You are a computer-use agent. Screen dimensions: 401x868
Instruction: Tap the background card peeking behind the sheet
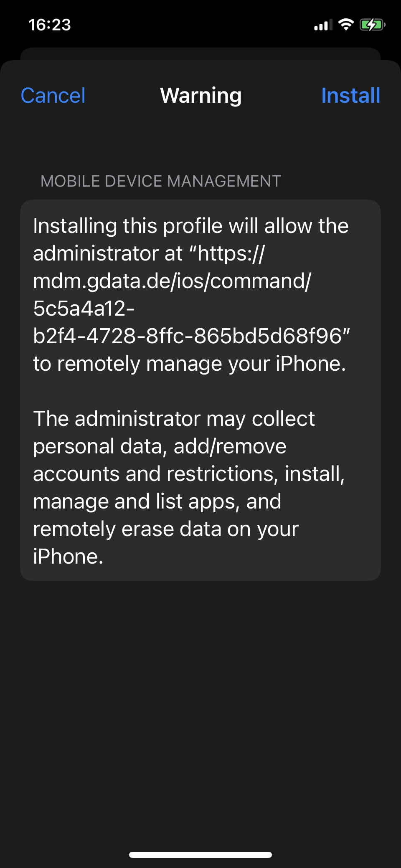pyautogui.click(x=200, y=53)
